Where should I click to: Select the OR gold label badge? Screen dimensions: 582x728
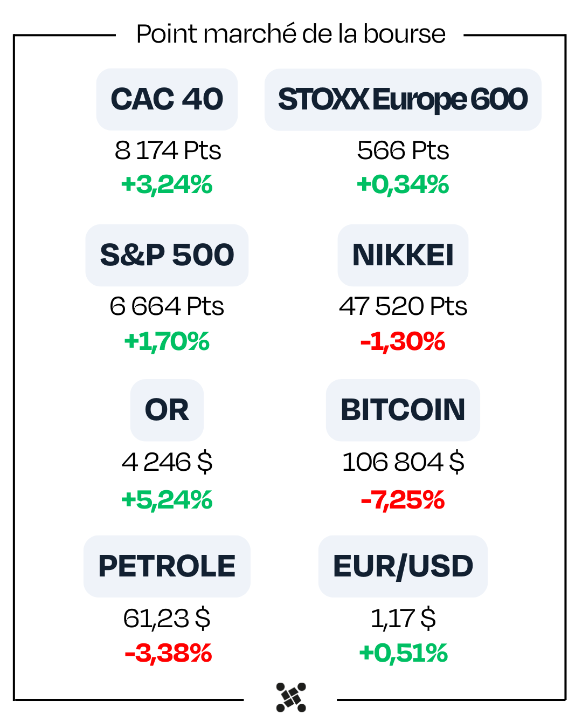(x=167, y=410)
